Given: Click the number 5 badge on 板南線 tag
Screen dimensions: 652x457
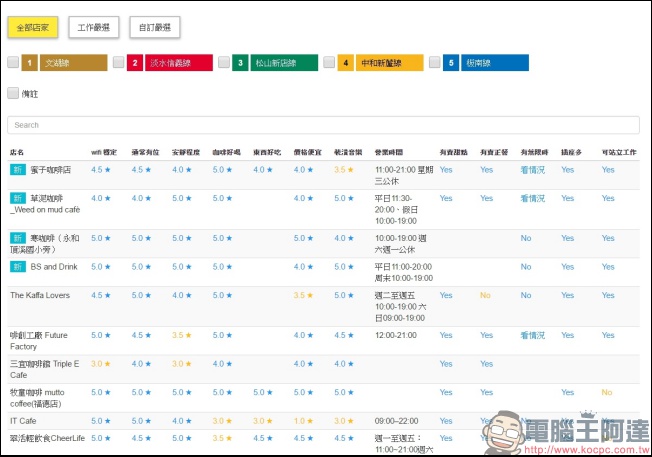Looking at the screenshot, I should click(x=451, y=63).
